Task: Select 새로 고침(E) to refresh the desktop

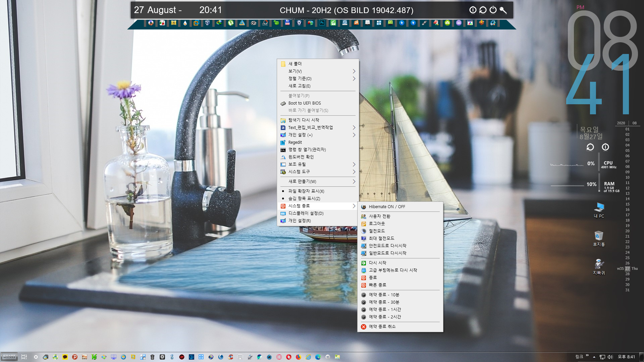Action: coord(318,86)
